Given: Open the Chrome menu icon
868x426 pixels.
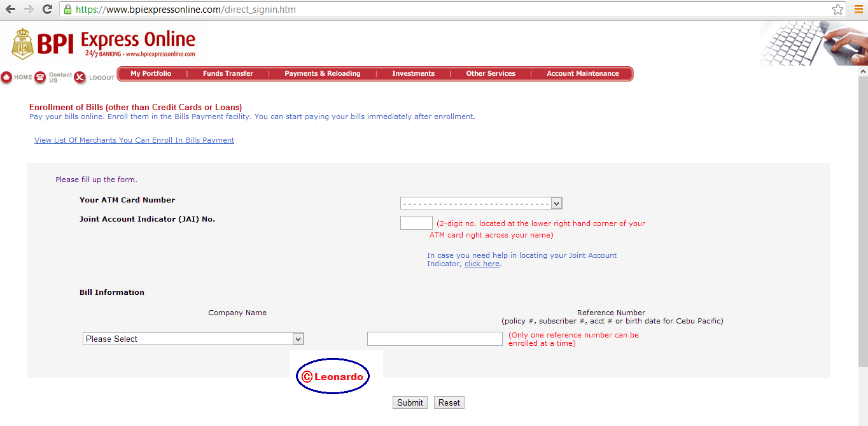Looking at the screenshot, I should pyautogui.click(x=858, y=10).
